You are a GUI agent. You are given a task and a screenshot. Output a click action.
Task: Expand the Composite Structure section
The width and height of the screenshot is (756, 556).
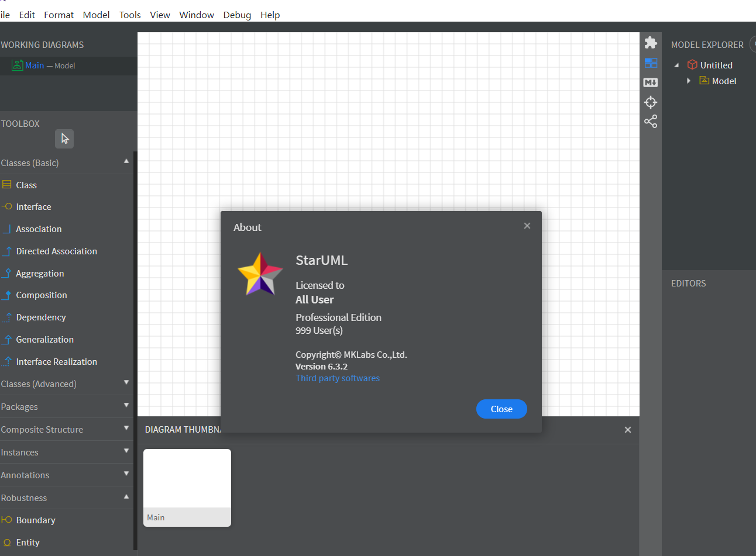coord(126,429)
